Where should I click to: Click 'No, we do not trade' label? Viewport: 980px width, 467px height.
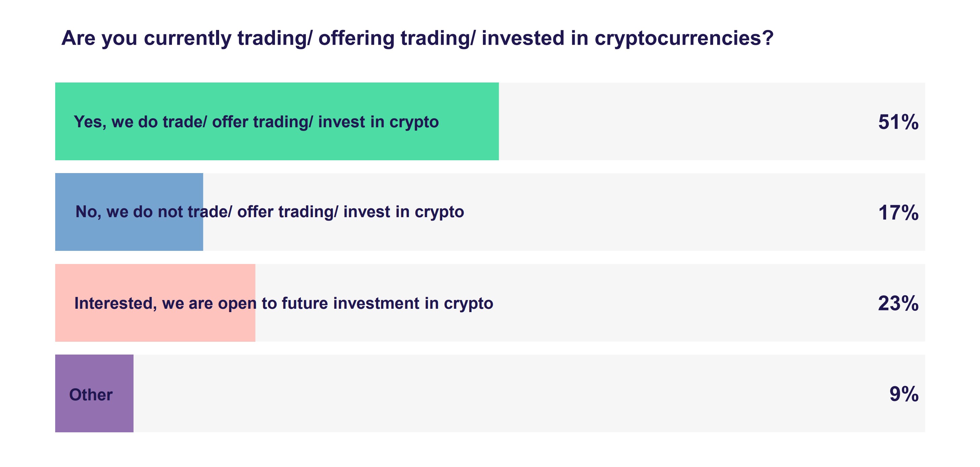[x=269, y=212]
